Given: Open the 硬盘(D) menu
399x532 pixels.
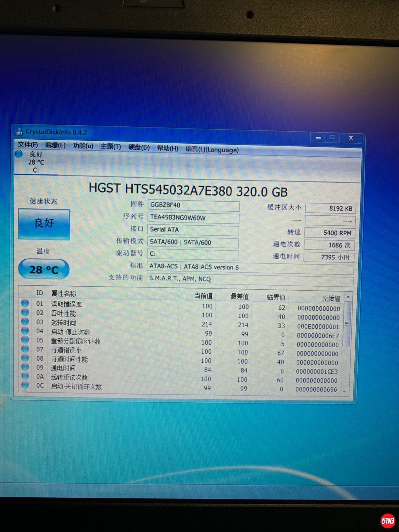Looking at the screenshot, I should [x=139, y=147].
